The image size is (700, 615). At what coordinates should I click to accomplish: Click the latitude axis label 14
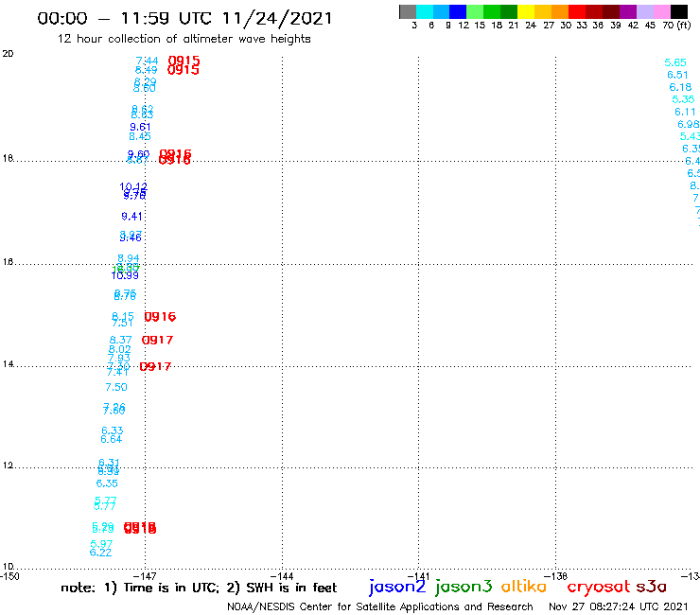(8, 364)
